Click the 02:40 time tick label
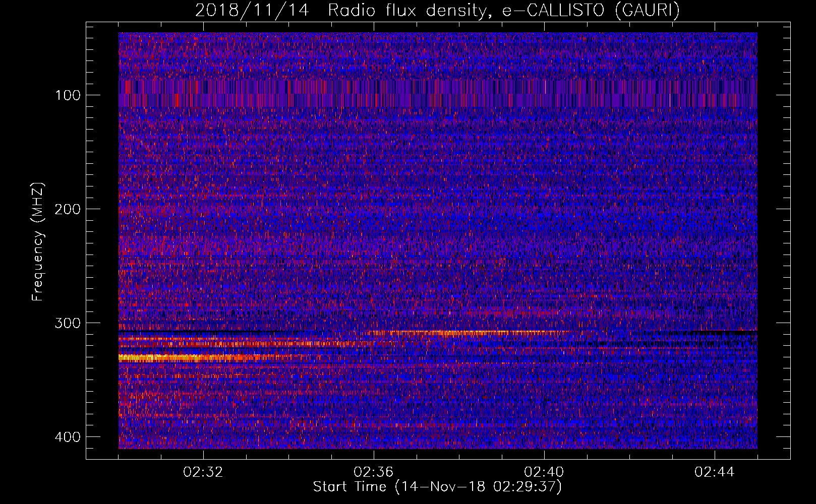Image resolution: width=816 pixels, height=504 pixels. coord(544,472)
